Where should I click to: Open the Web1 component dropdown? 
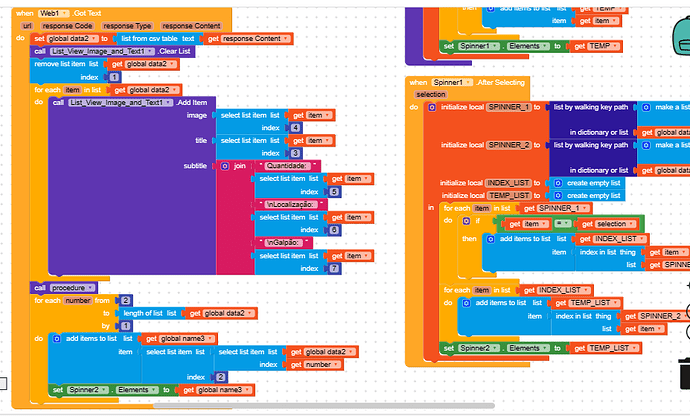[53, 13]
